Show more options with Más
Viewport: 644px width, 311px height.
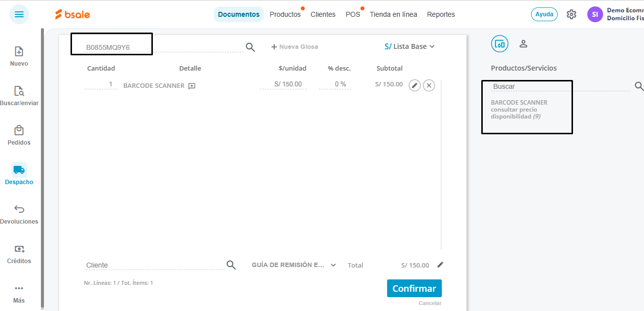tap(19, 294)
